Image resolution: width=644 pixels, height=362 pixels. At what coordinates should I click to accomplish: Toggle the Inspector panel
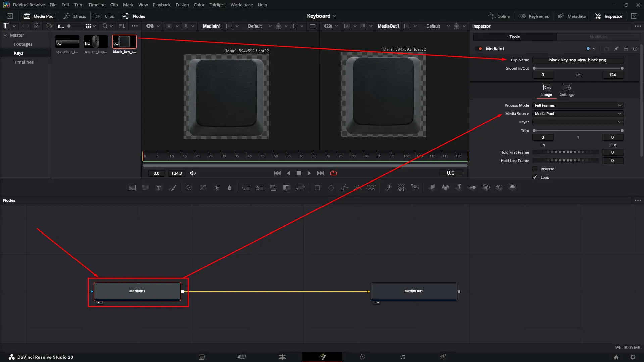[609, 16]
